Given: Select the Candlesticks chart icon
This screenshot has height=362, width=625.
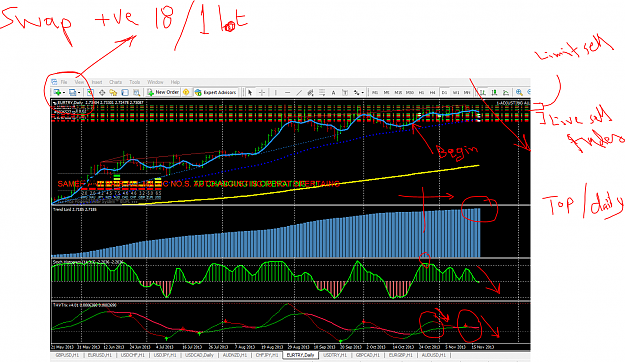Looking at the screenshot, I should tap(494, 92).
